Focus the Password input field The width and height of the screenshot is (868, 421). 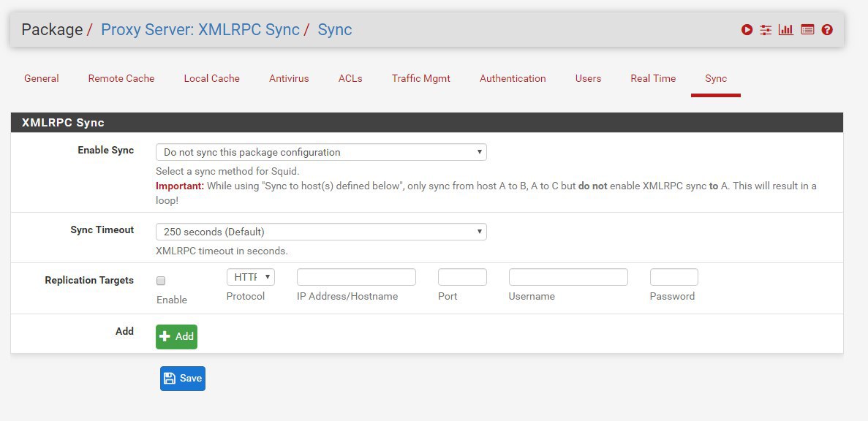674,277
